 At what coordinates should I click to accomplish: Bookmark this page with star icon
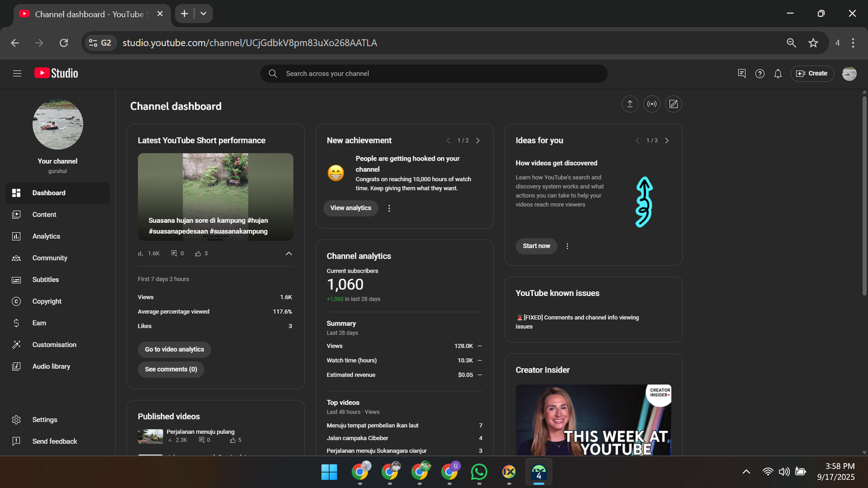(x=813, y=43)
